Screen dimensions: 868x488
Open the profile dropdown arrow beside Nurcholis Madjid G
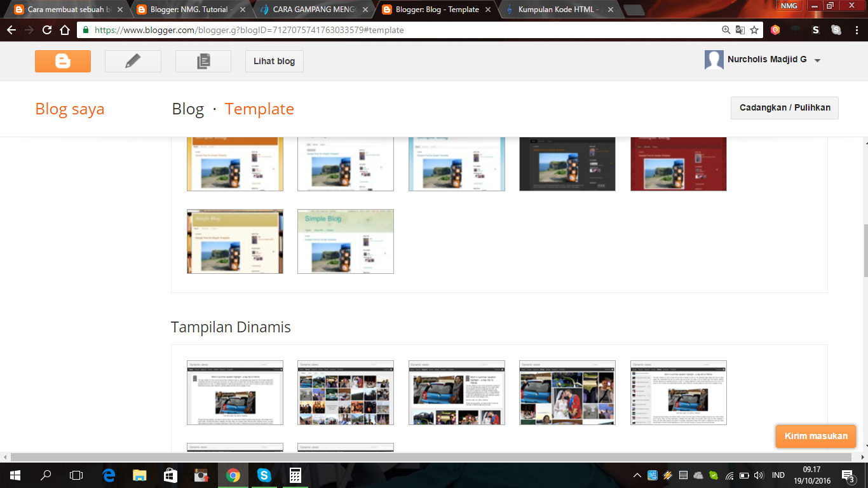click(819, 59)
